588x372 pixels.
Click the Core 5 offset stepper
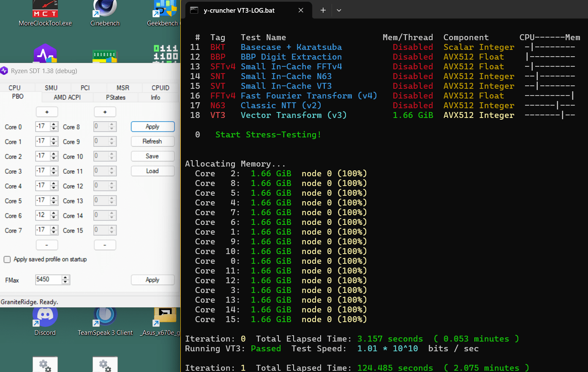pos(54,200)
